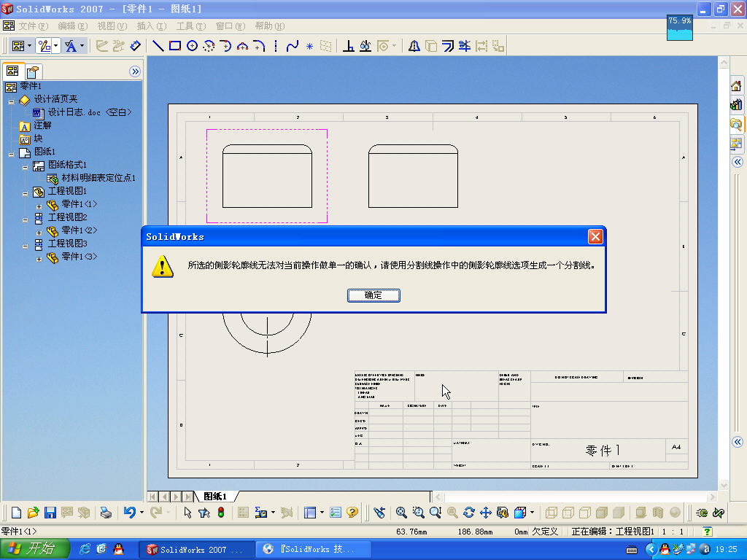Viewport: 747px width, 560px height.
Task: Click the Trim Entities icon
Action: tap(465, 46)
